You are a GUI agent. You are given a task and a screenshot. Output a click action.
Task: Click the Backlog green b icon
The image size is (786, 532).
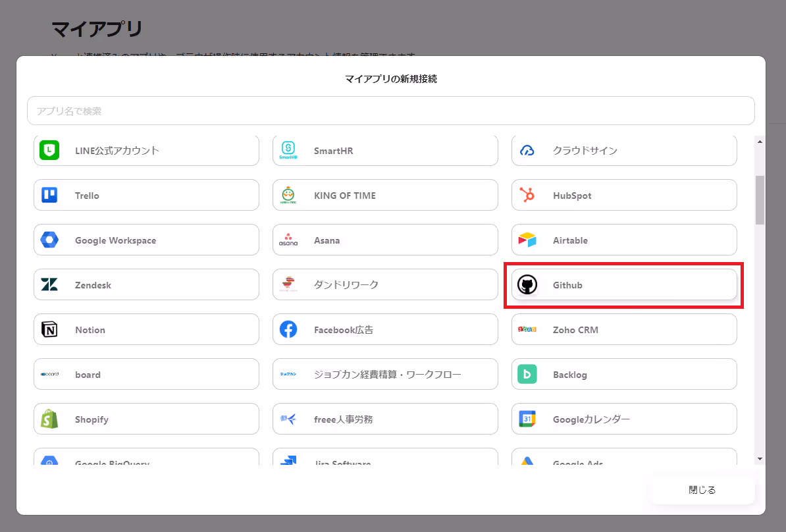point(527,374)
